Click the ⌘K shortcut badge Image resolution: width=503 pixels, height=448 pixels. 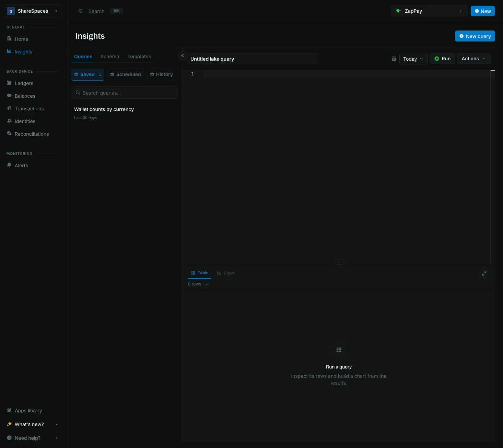click(117, 11)
